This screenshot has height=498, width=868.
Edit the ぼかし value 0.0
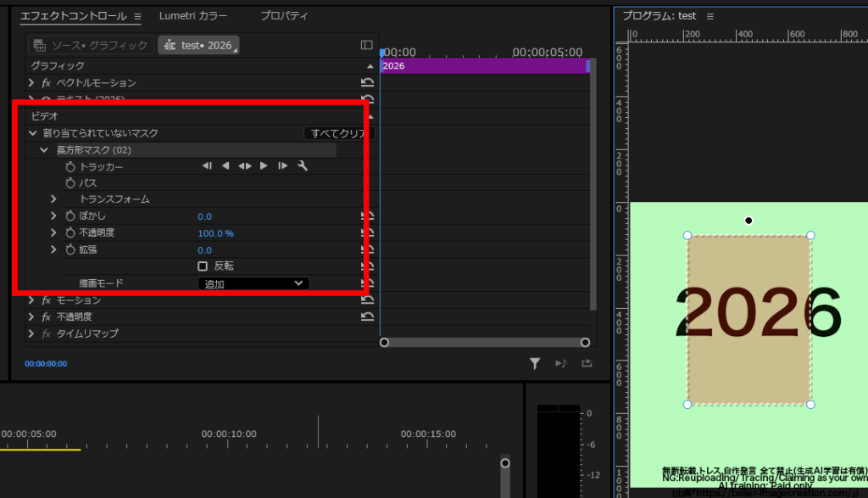[x=205, y=216]
